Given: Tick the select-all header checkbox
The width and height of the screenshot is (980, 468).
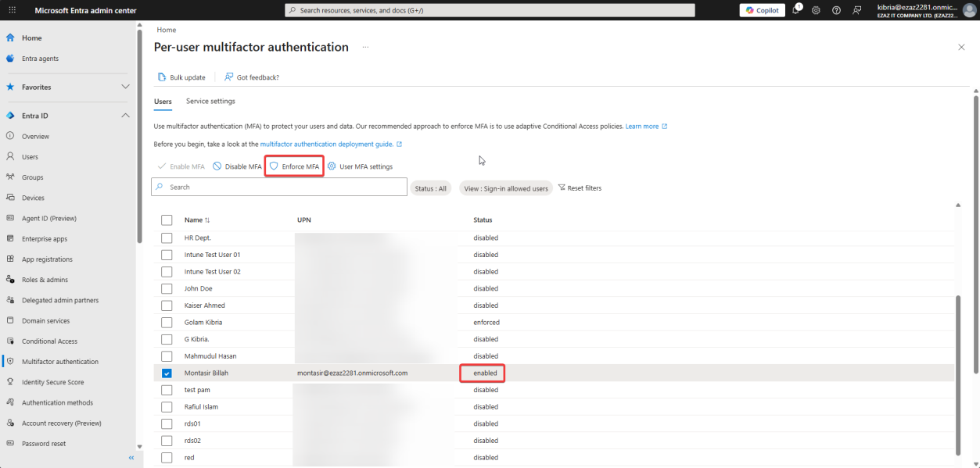Looking at the screenshot, I should (x=167, y=220).
